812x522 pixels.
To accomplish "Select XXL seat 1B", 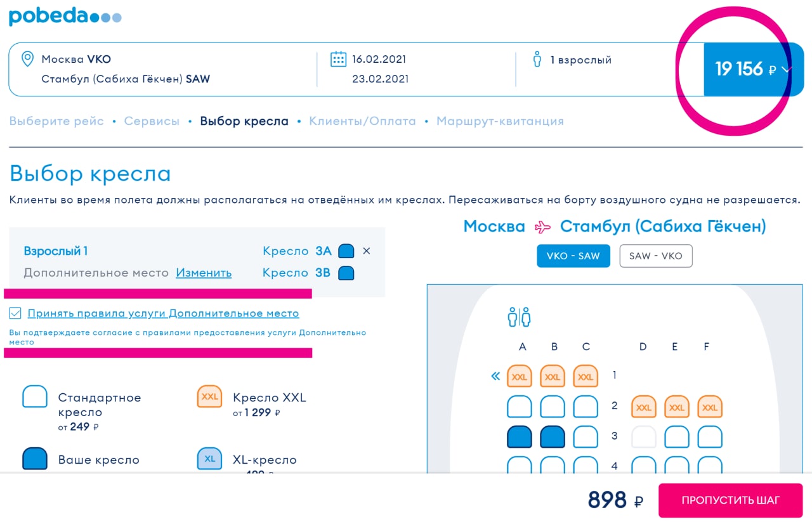I will pyautogui.click(x=553, y=376).
